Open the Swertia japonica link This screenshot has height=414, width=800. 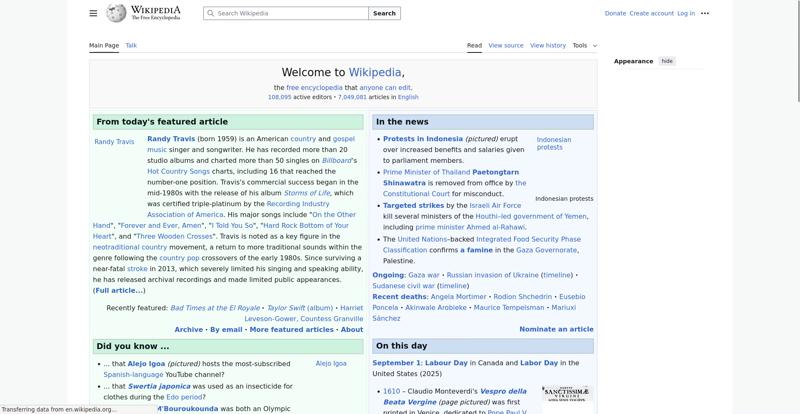click(x=159, y=386)
